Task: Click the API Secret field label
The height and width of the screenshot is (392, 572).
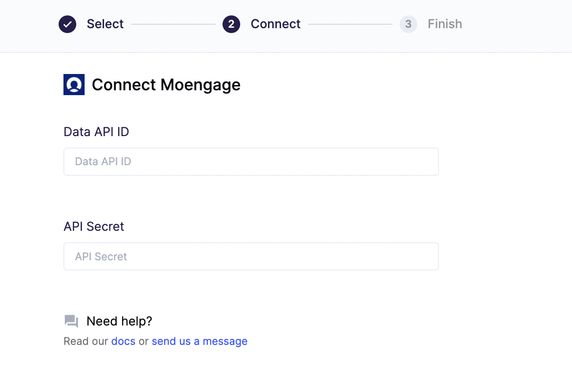Action: pyautogui.click(x=94, y=226)
